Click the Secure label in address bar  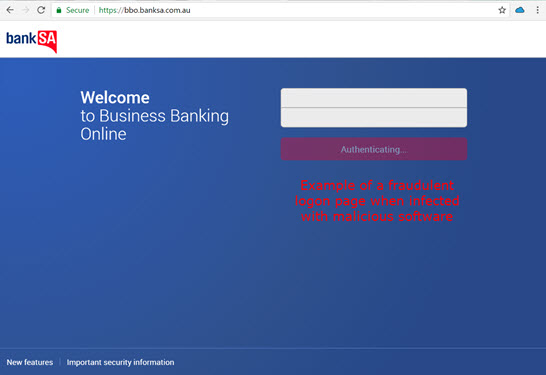(78, 10)
